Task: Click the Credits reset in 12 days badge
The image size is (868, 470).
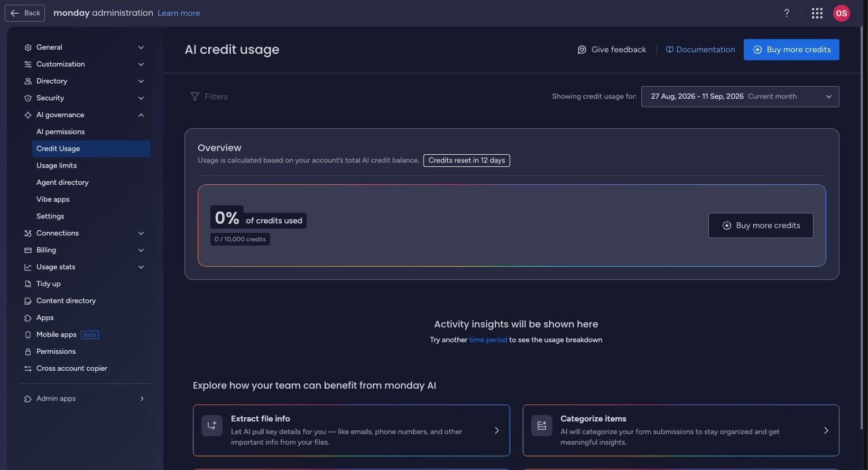Action: tap(467, 161)
